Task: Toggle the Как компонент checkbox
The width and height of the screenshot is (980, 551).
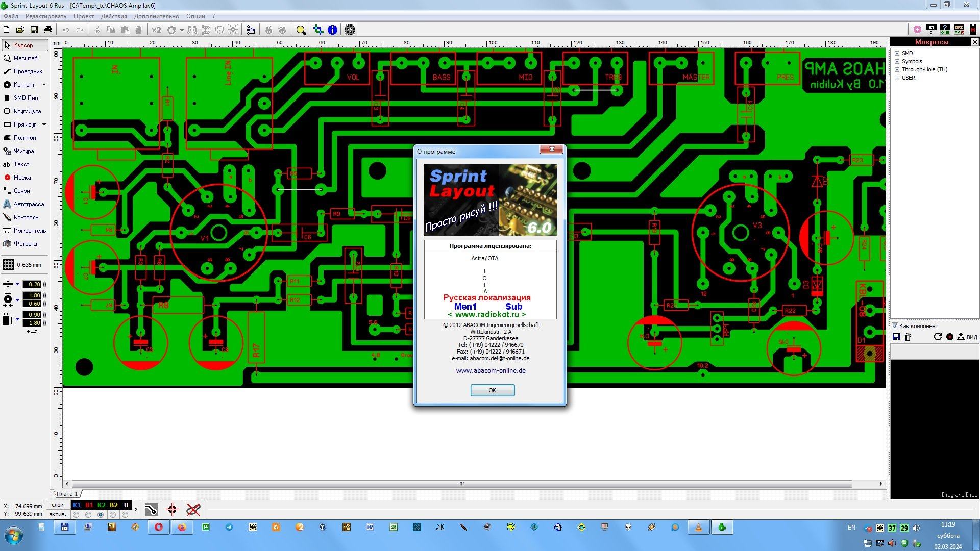Action: (895, 326)
